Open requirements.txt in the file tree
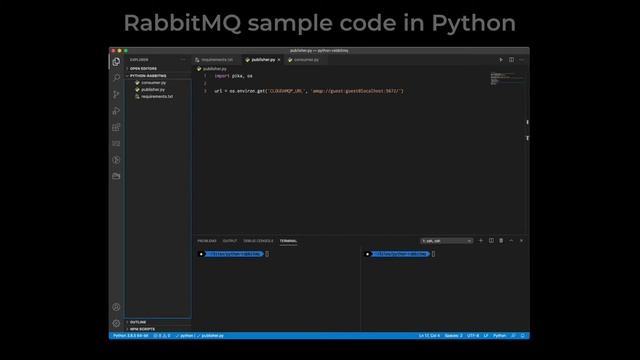This screenshot has height=360, width=640. click(157, 97)
